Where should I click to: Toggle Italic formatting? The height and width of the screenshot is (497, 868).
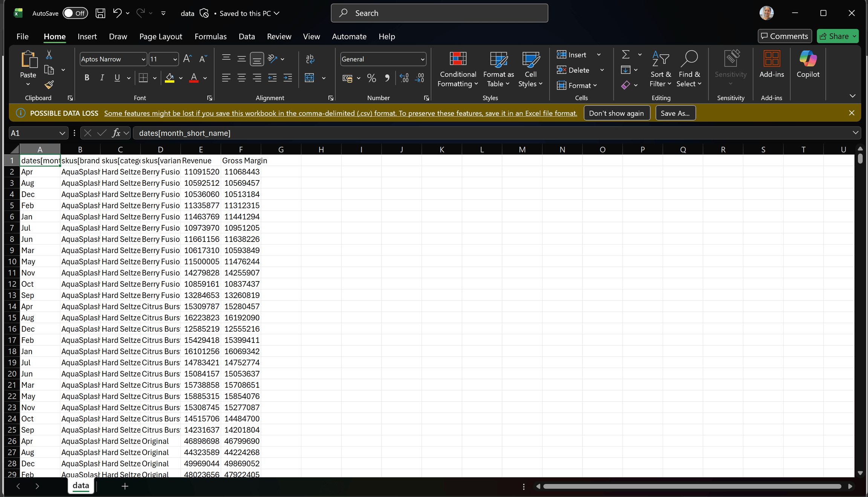[x=102, y=78]
